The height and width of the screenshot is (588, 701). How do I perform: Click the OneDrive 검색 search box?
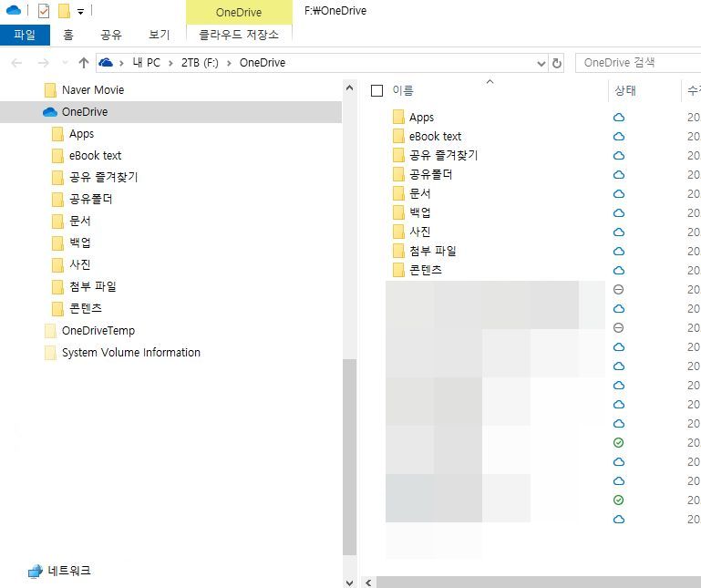[x=639, y=63]
